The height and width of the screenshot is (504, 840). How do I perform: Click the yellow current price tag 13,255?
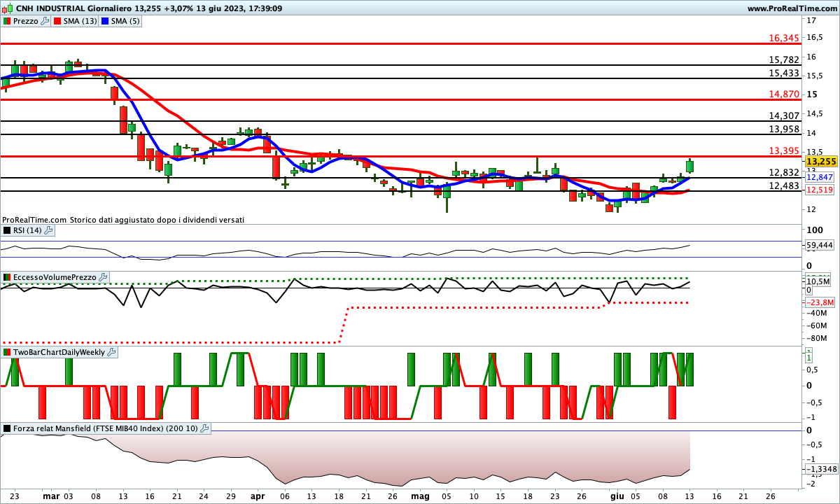point(820,161)
